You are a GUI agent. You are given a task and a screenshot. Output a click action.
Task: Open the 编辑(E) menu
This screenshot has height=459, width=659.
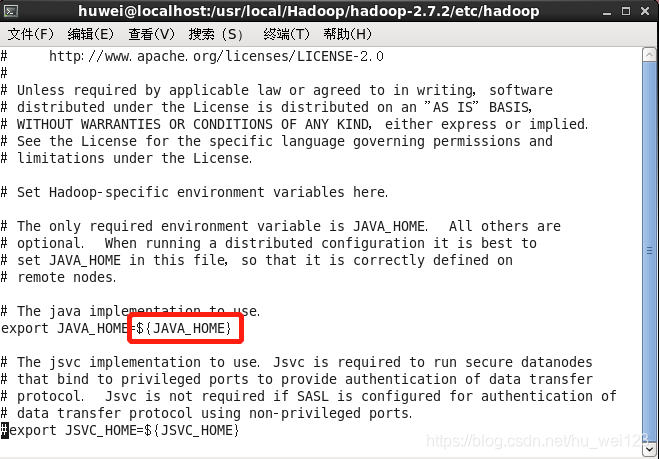[x=90, y=34]
